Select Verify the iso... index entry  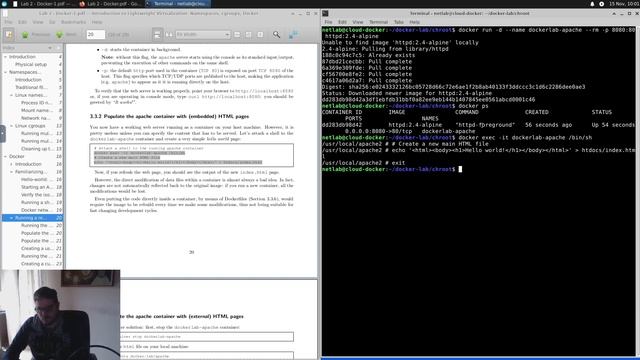pyautogui.click(x=37, y=195)
